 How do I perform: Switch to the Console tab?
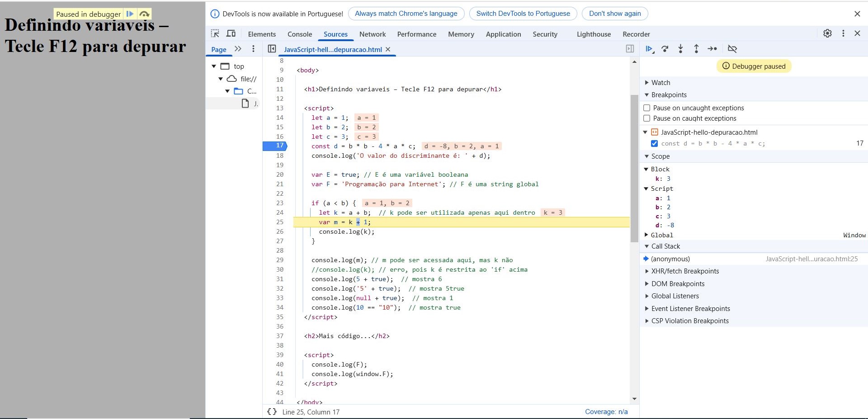click(300, 34)
